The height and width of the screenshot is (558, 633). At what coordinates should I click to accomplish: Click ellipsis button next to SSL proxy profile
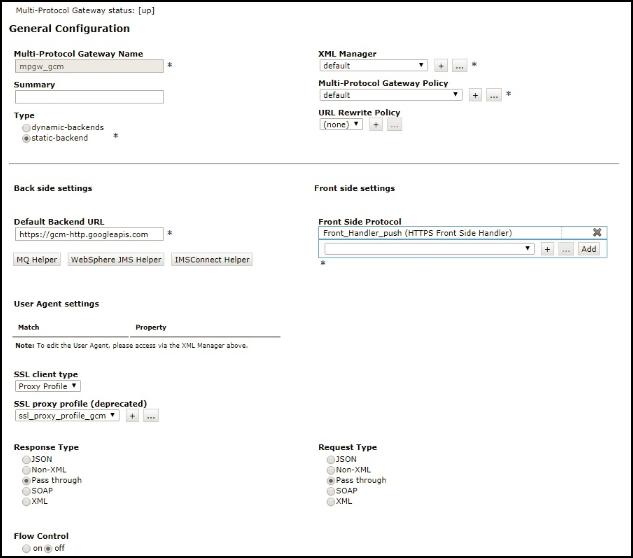pos(151,415)
